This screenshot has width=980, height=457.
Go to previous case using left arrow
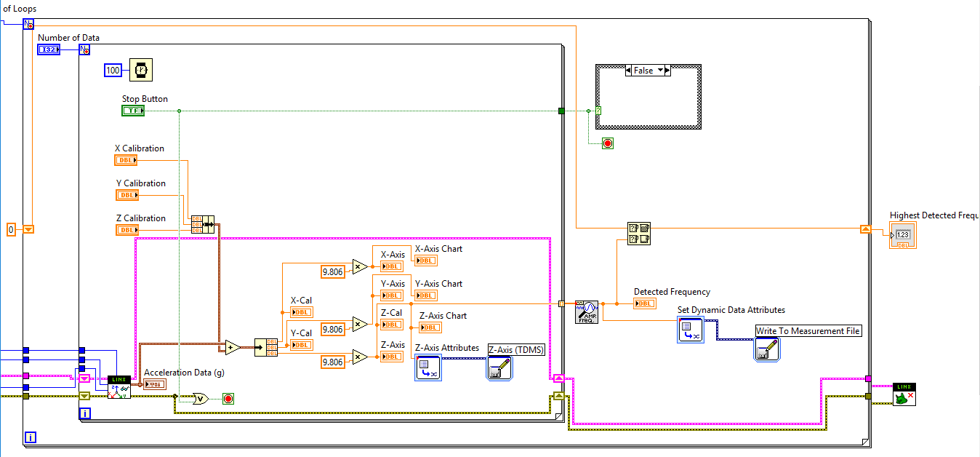629,71
